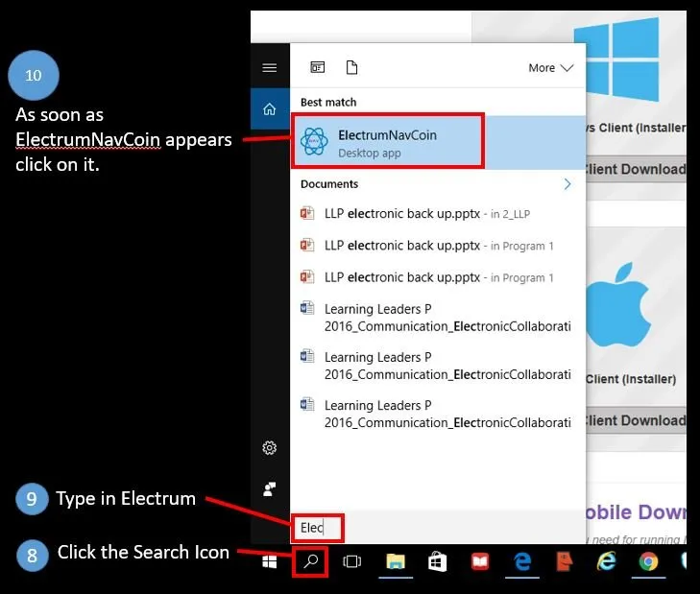Click the taskbar Search magnifier icon
The width and height of the screenshot is (700, 594).
(x=311, y=561)
